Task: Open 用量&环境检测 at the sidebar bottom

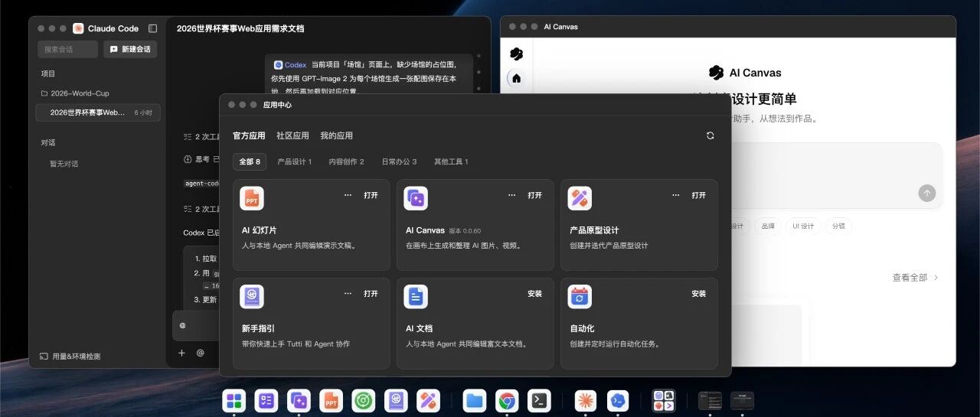Action: tap(70, 357)
